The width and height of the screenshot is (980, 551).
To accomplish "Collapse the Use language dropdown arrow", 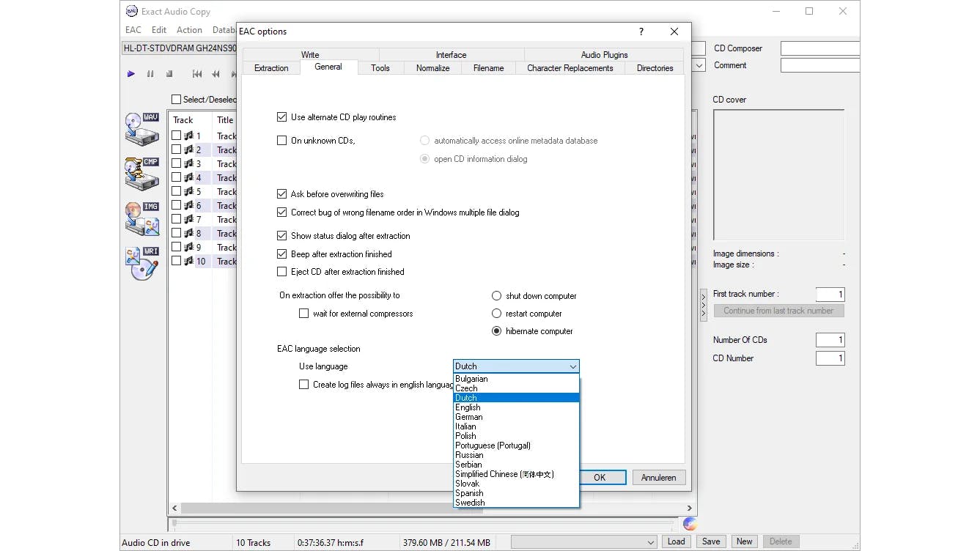I will click(x=572, y=366).
